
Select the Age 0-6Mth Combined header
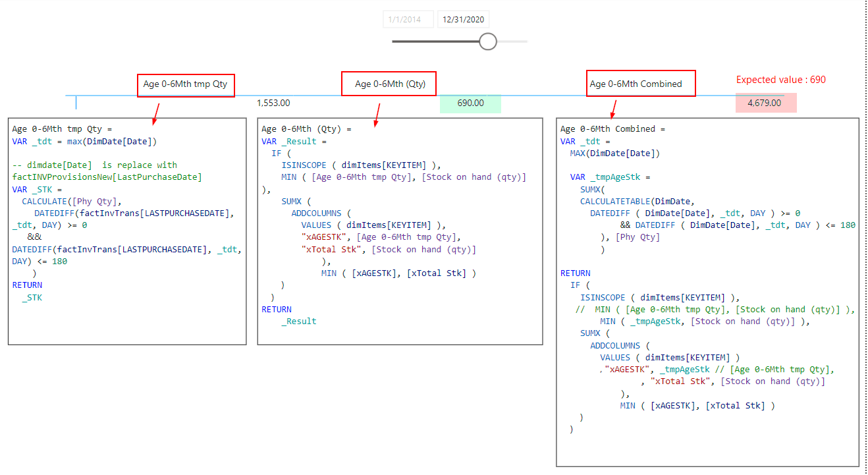[636, 84]
